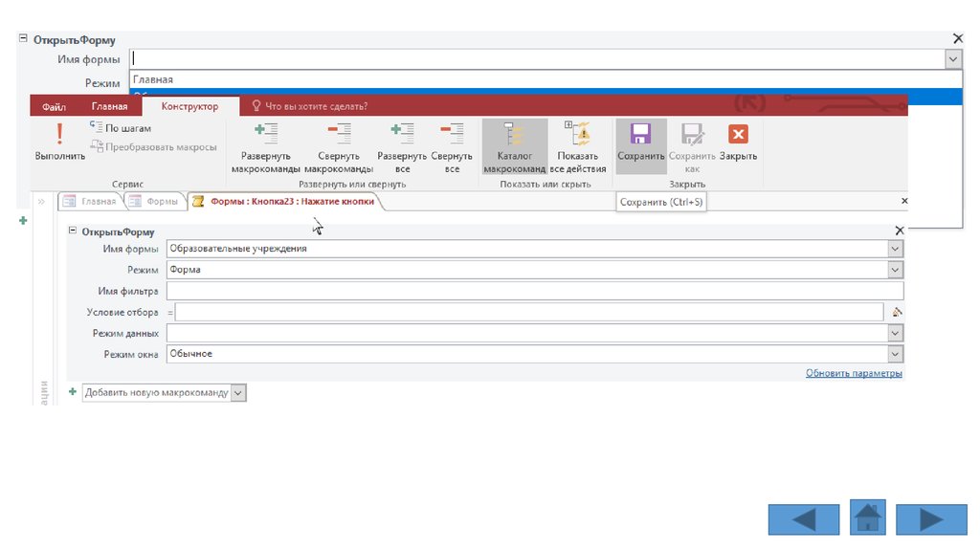Open the Файл menu tab

pos(54,106)
